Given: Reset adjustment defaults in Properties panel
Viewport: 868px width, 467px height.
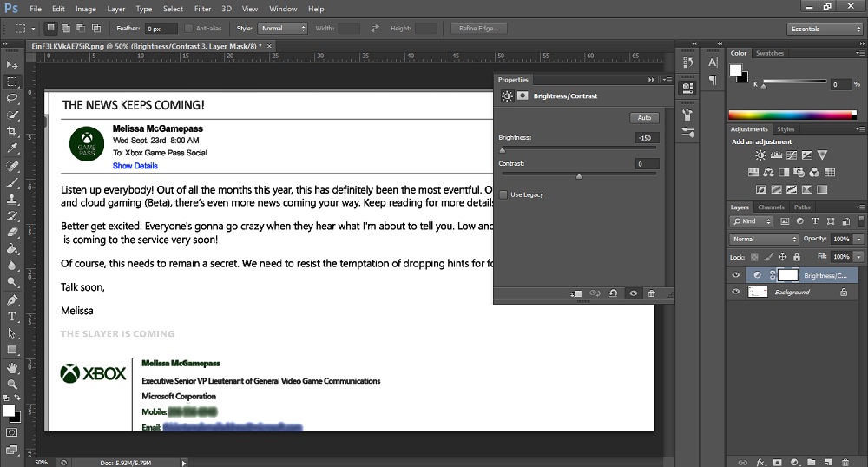Looking at the screenshot, I should pyautogui.click(x=614, y=293).
